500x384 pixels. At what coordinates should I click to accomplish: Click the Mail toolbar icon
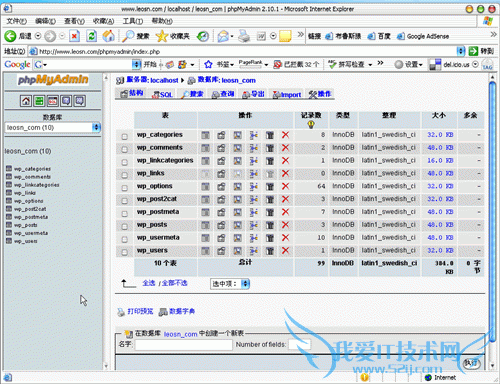coord(223,36)
